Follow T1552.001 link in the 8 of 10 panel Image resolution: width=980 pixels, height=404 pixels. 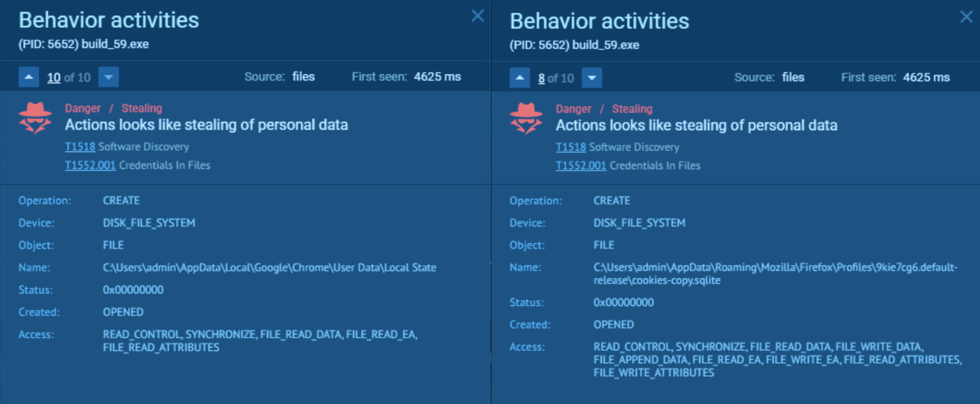(581, 166)
